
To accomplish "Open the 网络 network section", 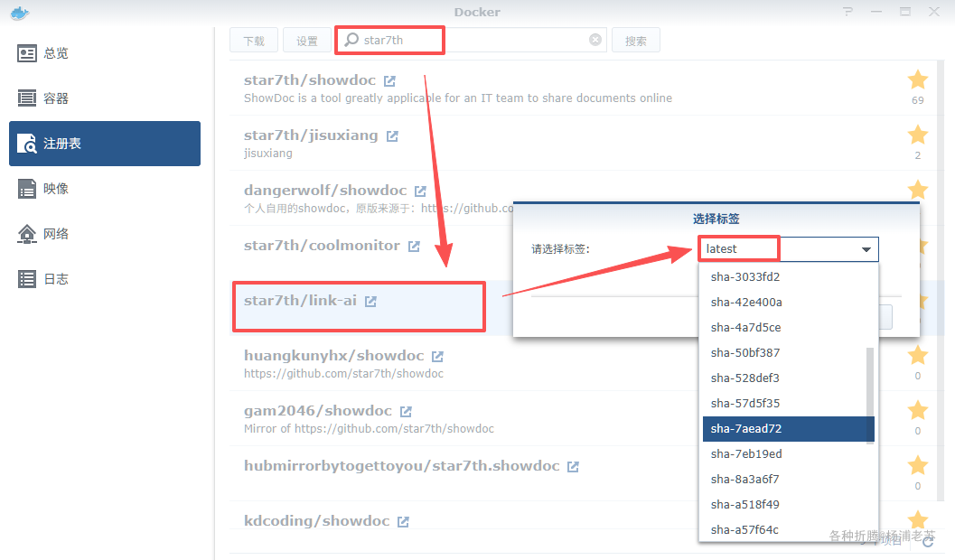I will point(105,234).
